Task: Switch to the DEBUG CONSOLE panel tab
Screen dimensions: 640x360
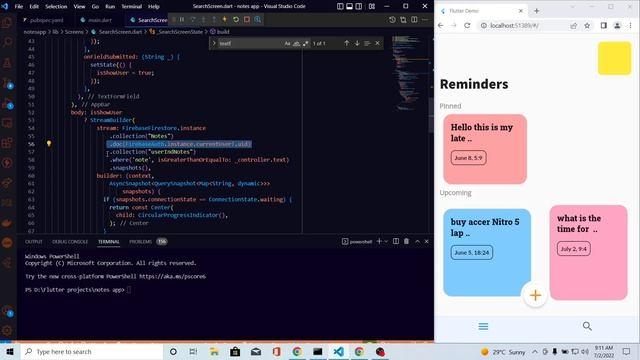Action: [x=70, y=242]
